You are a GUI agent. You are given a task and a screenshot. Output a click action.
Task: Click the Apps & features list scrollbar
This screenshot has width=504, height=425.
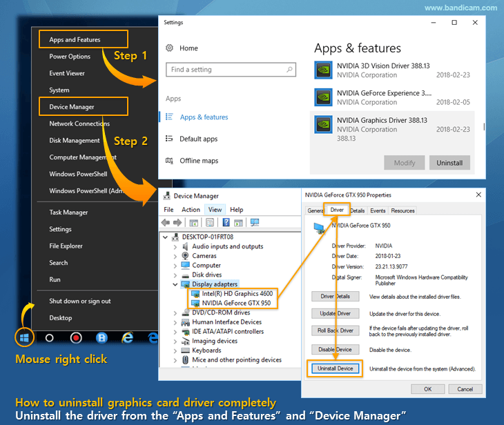pos(484,126)
